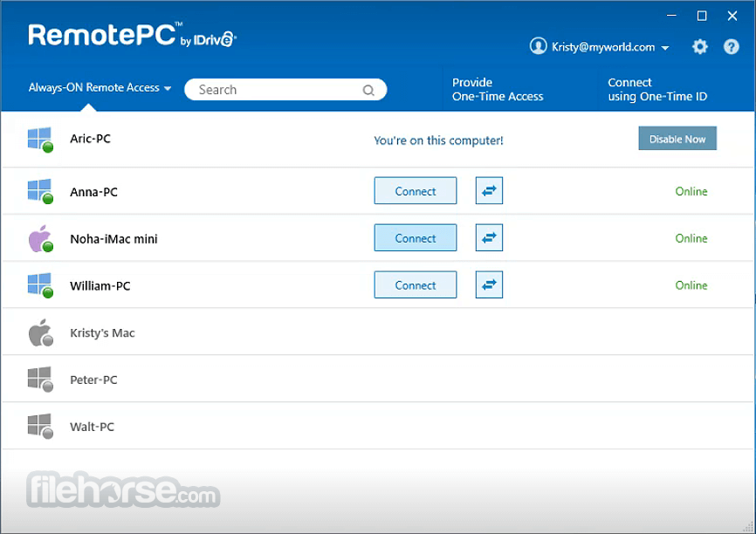Open the help question mark icon
The image size is (756, 534).
coord(731,47)
